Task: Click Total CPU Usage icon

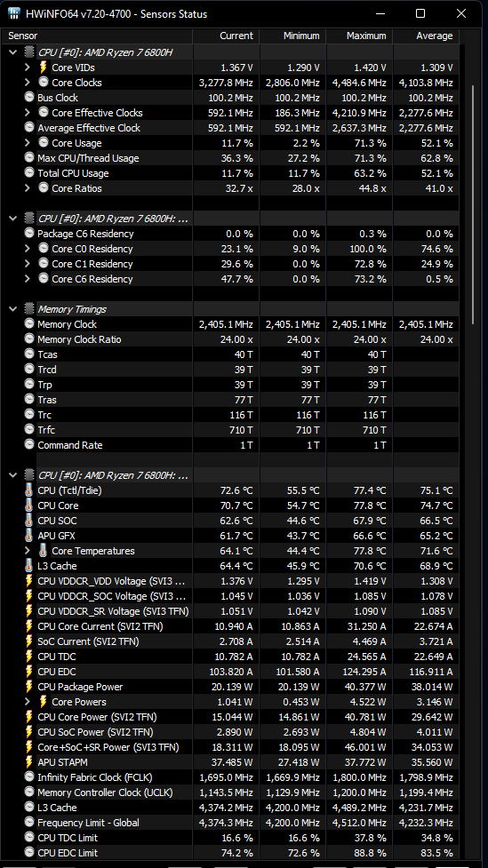Action: point(29,172)
